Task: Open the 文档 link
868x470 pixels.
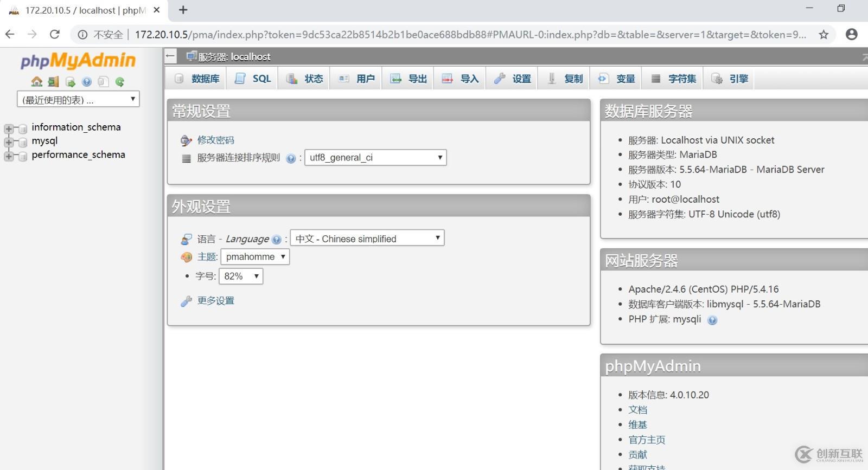Action: 637,410
